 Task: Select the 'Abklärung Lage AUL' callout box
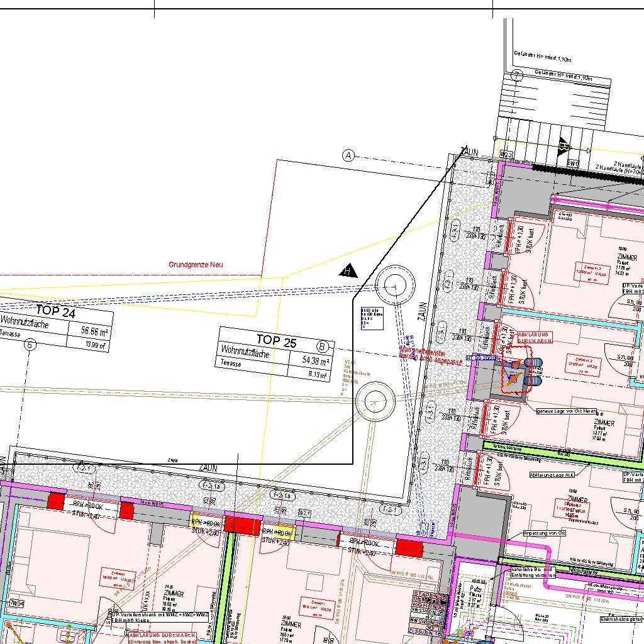(x=552, y=475)
